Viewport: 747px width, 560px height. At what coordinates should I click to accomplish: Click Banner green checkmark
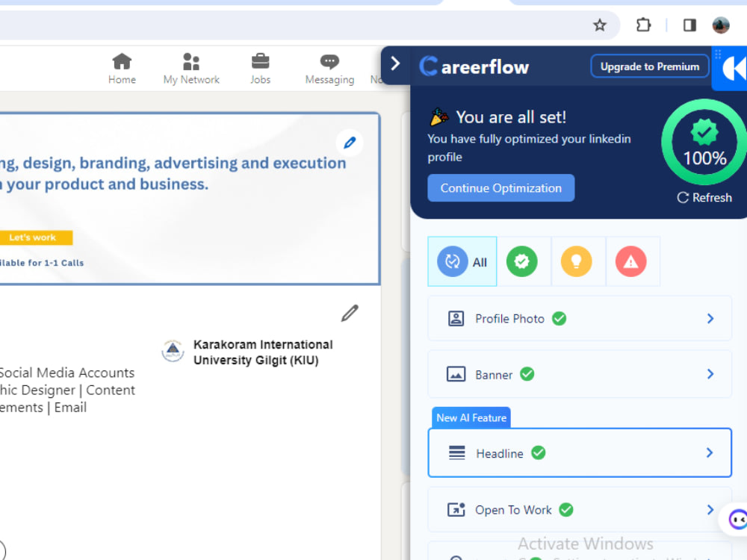pos(527,374)
